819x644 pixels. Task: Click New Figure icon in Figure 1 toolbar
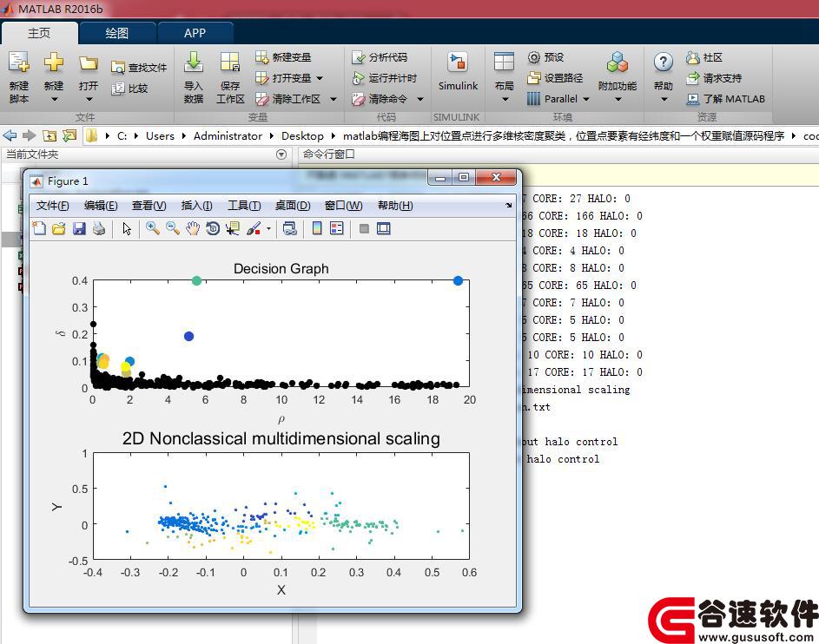pyautogui.click(x=39, y=228)
